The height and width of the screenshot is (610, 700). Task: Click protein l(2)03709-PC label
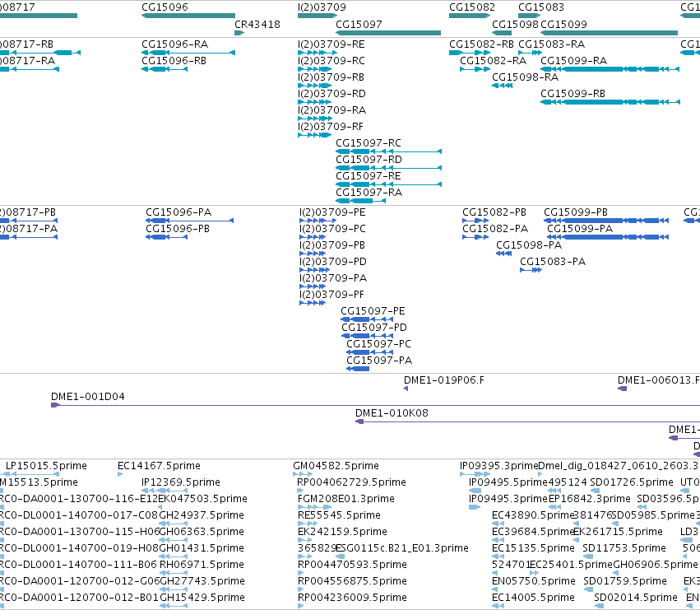coord(332,229)
